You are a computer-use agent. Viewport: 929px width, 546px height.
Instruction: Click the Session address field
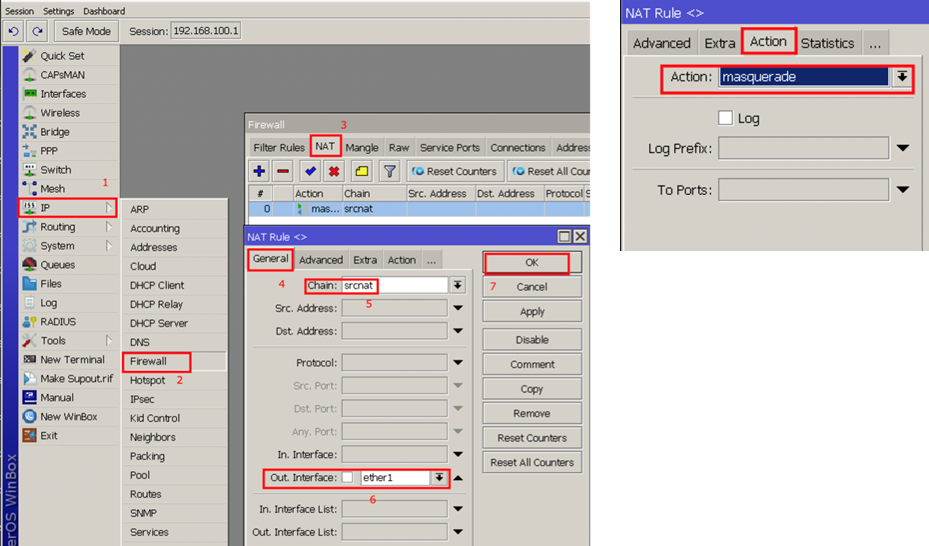pyautogui.click(x=206, y=31)
